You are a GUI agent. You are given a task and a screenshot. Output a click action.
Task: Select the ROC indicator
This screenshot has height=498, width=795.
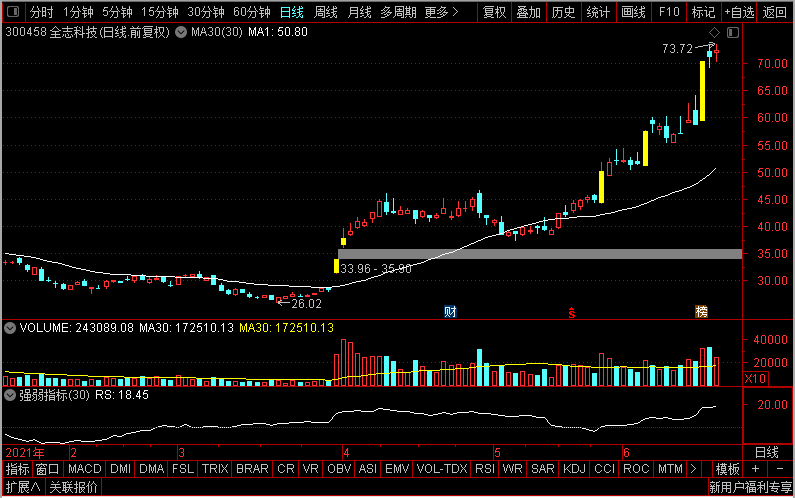[636, 469]
